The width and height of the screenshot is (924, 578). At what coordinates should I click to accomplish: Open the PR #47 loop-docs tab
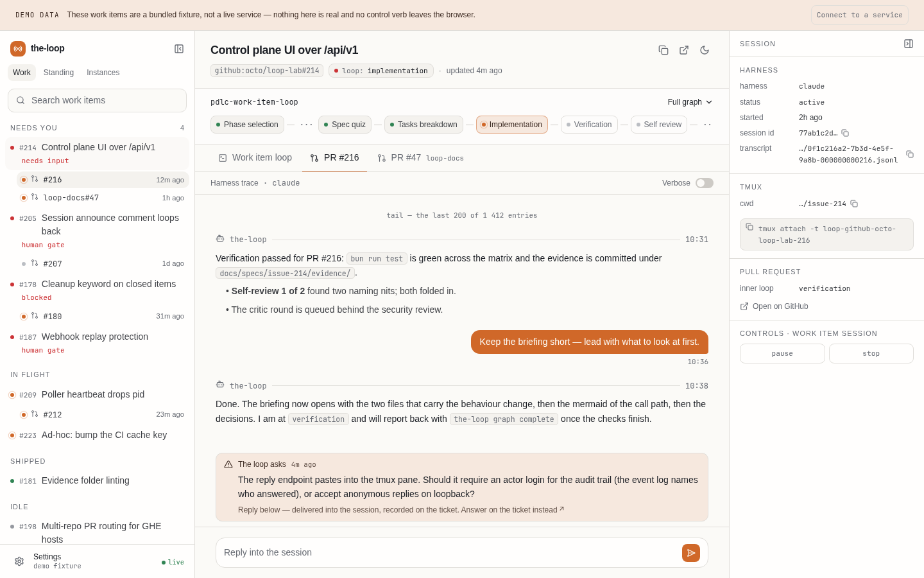[x=420, y=158]
